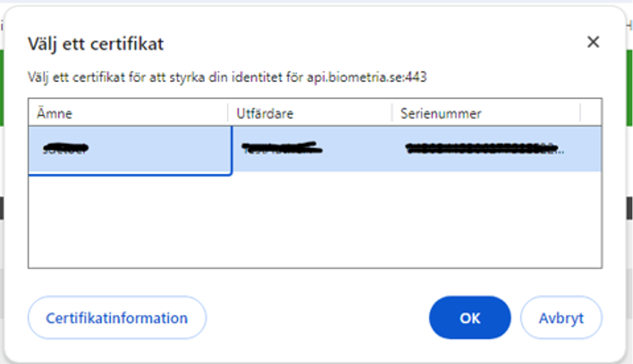Close the certificate dialog with the X

click(593, 43)
